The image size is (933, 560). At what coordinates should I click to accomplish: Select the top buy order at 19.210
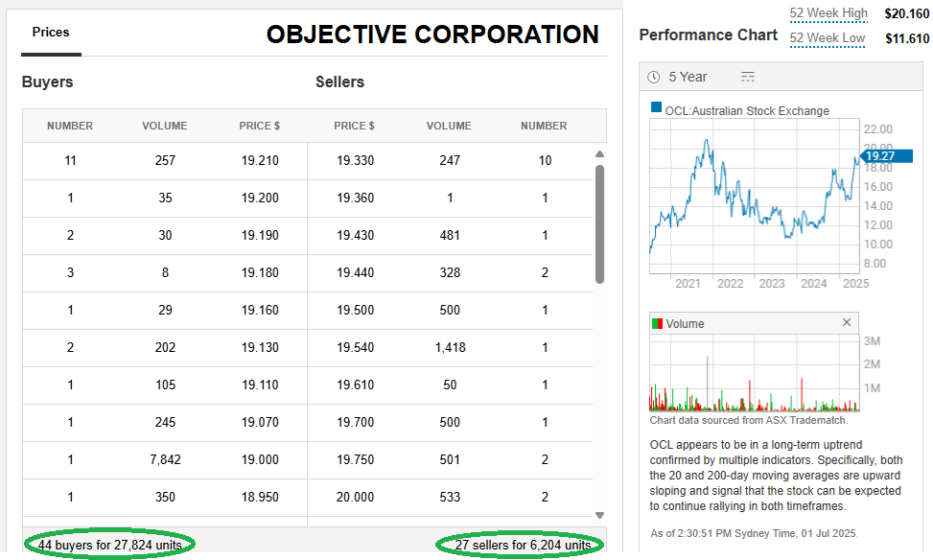coord(260,161)
